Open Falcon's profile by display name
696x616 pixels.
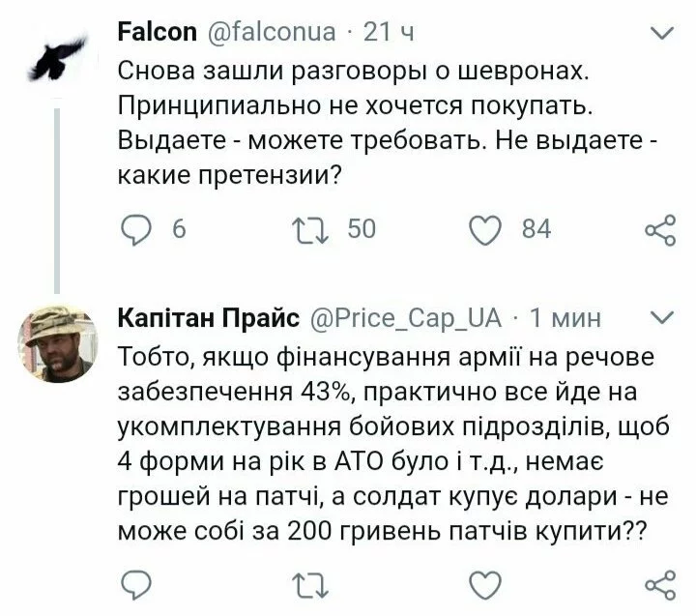coord(159,33)
